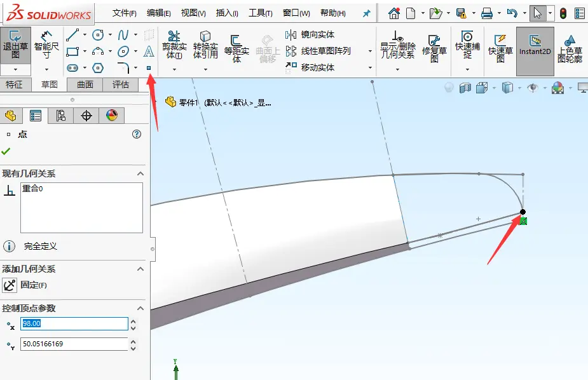Collapse the Add Relations (添加几何关系) section

(x=140, y=269)
